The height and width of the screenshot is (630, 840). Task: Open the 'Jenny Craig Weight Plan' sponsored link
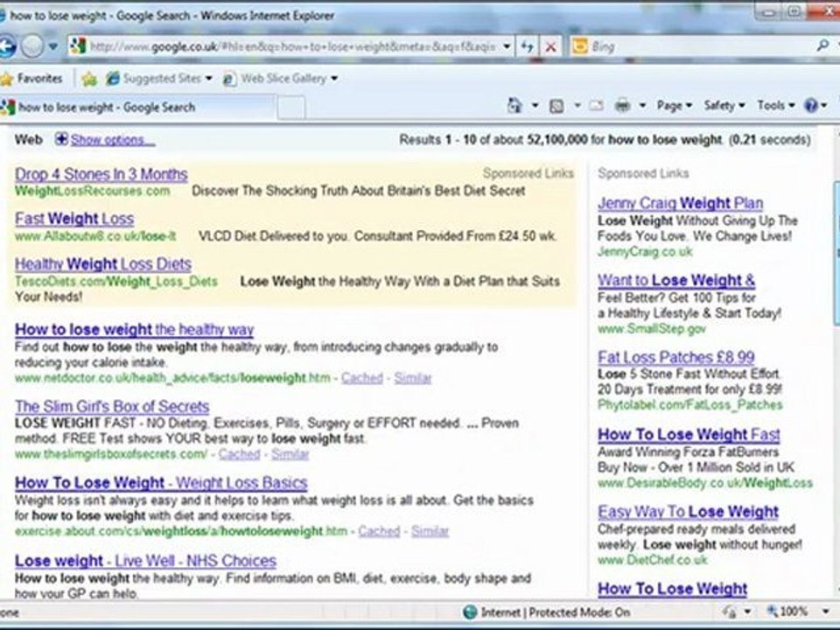(x=681, y=204)
